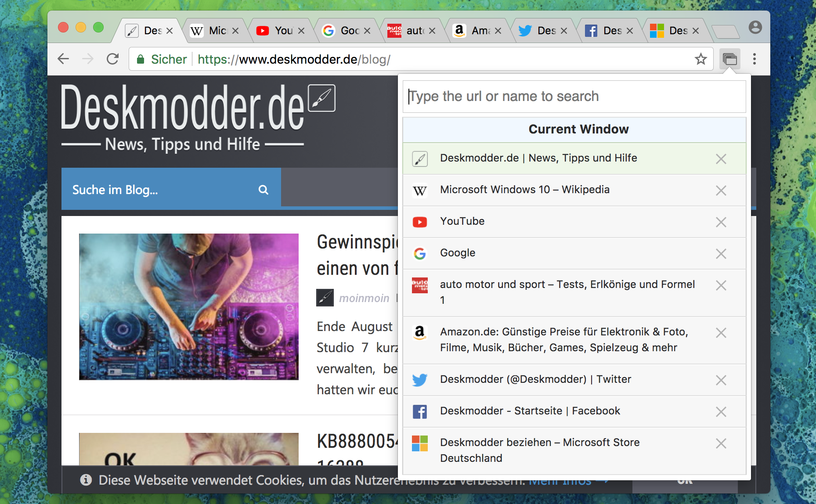Select 'Deskmodder.de | News, Tipps und Hilfe' entry
The image size is (816, 504).
click(574, 158)
